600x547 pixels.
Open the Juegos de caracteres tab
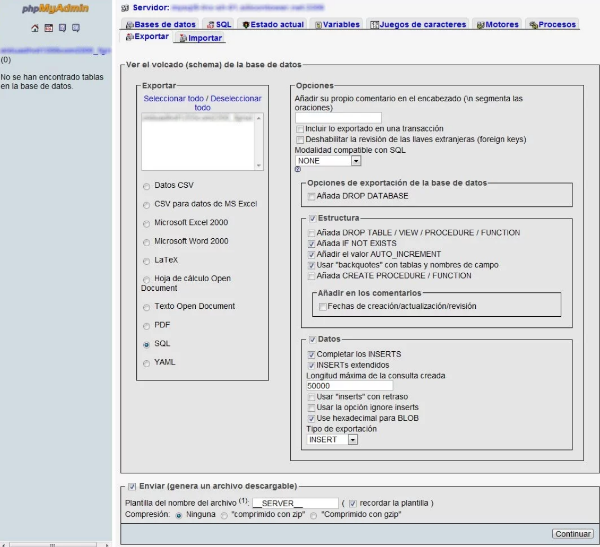click(418, 24)
